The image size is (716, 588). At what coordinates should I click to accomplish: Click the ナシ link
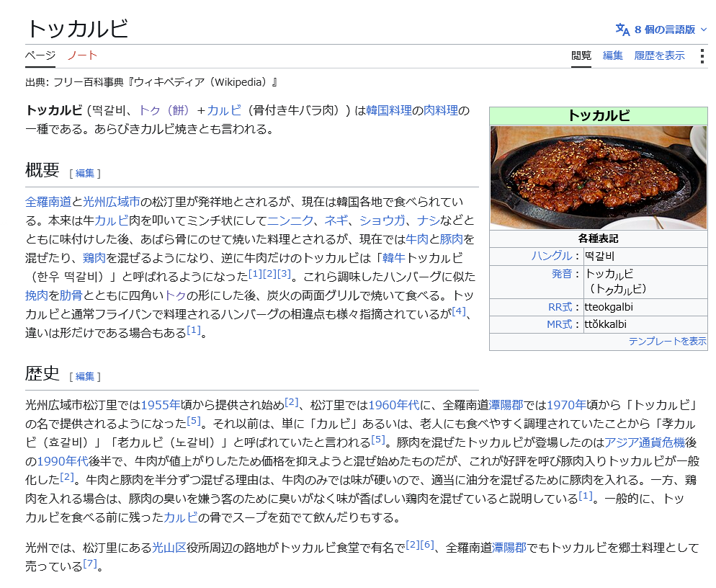click(x=429, y=220)
